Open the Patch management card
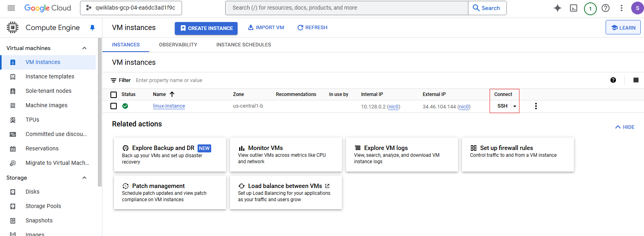Image resolution: width=644 pixels, height=236 pixels. [170, 192]
